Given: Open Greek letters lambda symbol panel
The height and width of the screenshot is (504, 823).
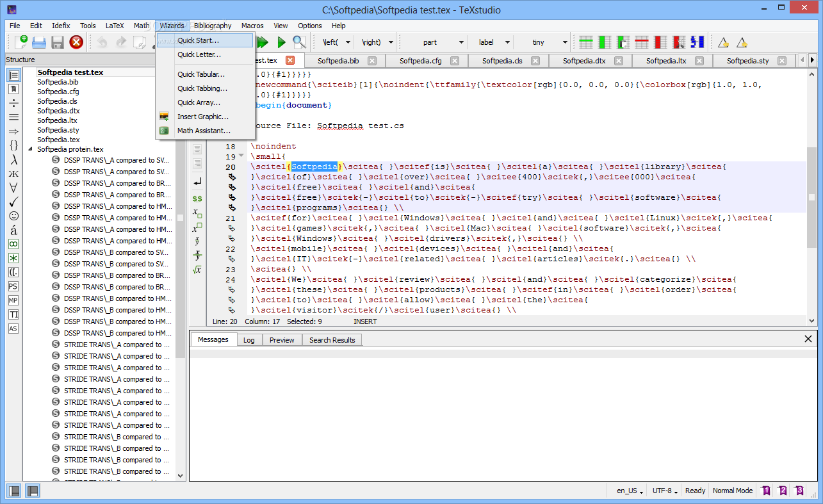Looking at the screenshot, I should tap(13, 159).
